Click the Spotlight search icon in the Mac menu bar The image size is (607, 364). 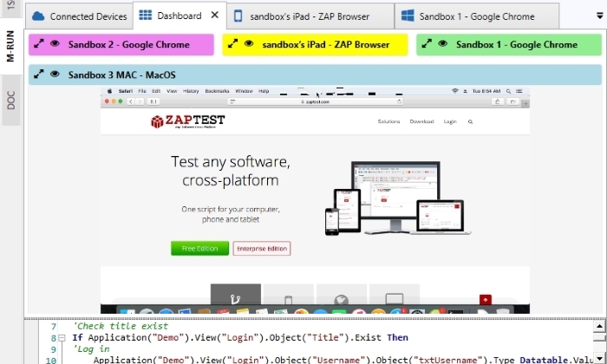click(x=508, y=91)
